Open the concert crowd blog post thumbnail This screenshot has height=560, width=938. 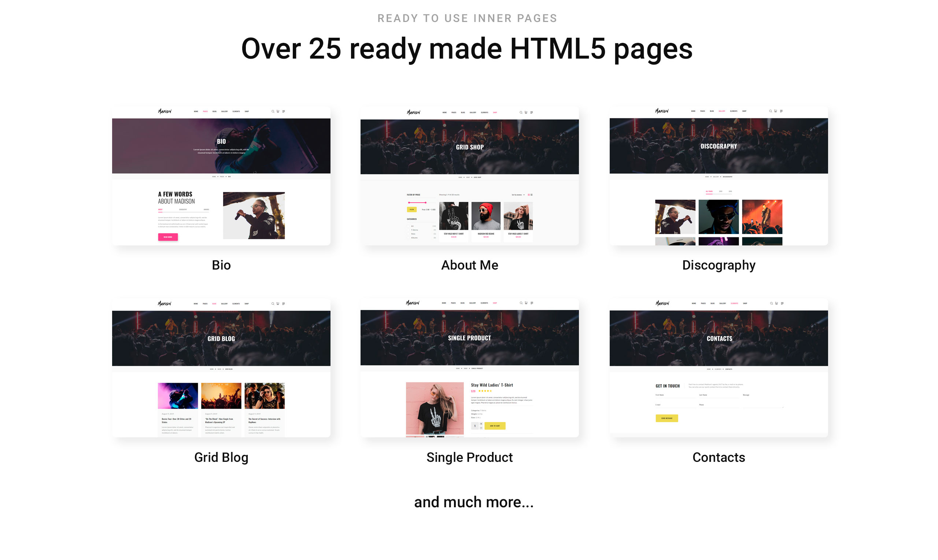pos(222,397)
